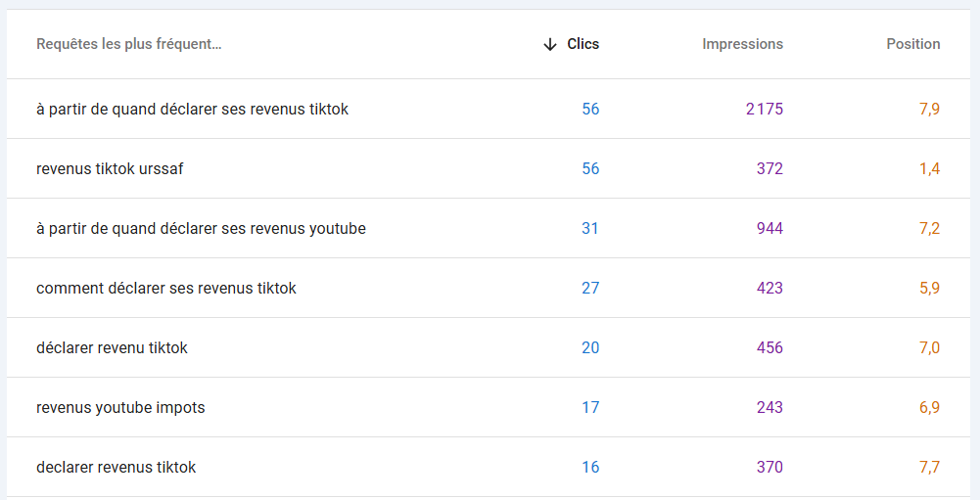The height and width of the screenshot is (500, 980).
Task: Click the 16 clicks value
Action: tap(590, 468)
